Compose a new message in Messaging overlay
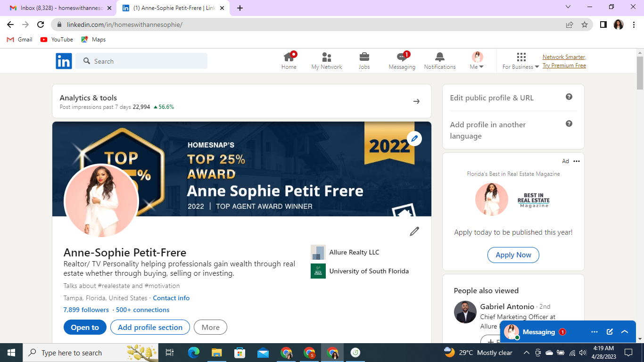The height and width of the screenshot is (362, 644). pos(610,332)
